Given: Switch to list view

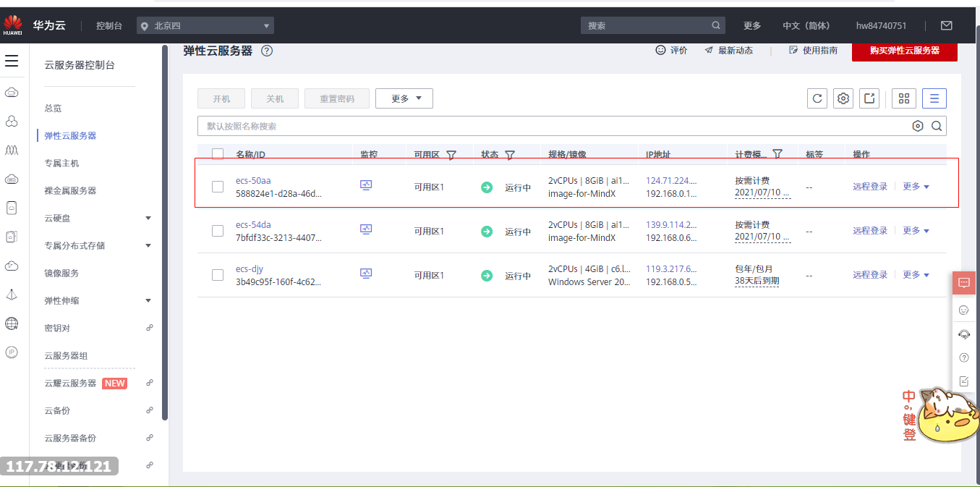Looking at the screenshot, I should pos(934,98).
